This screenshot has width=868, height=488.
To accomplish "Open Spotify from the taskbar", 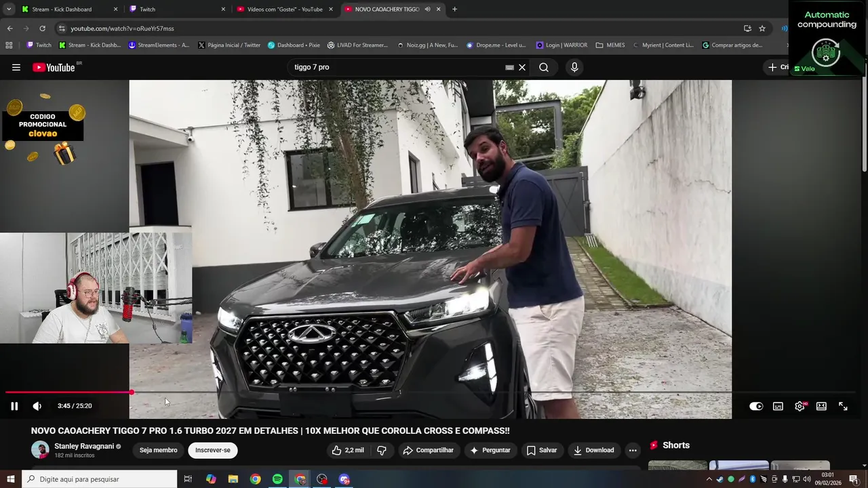I will pos(277,479).
